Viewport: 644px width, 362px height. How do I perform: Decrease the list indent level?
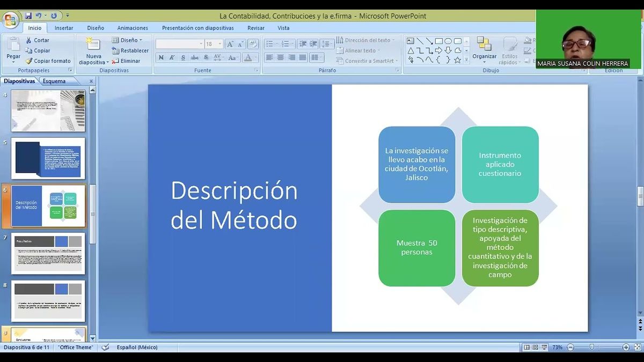303,44
